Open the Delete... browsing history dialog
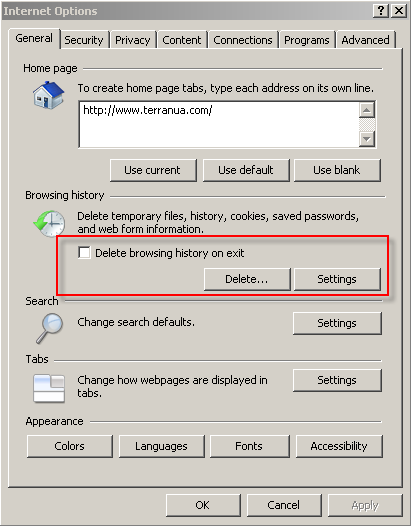Screen dimensions: 411x526 (247, 279)
